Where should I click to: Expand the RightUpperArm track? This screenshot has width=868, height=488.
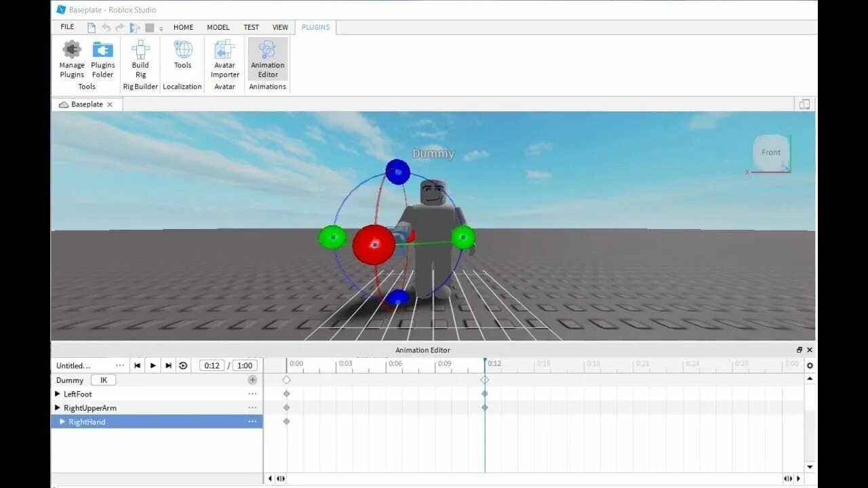(x=58, y=408)
